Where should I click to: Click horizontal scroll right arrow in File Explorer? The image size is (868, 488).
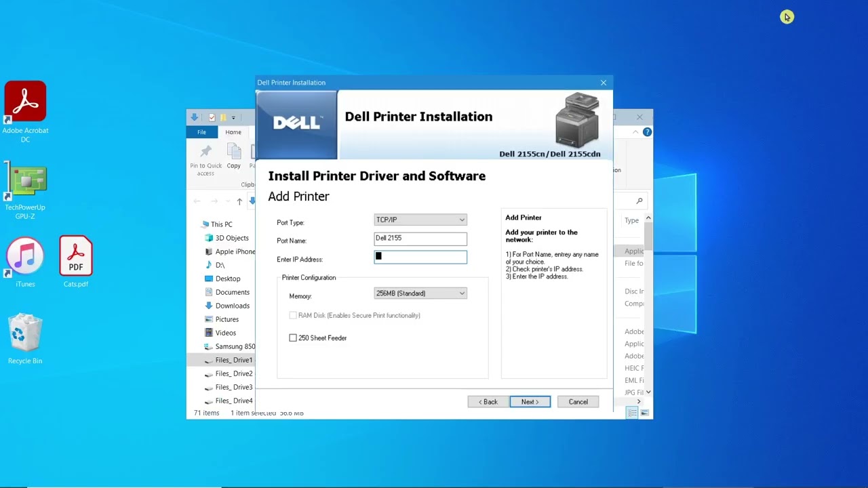639,401
